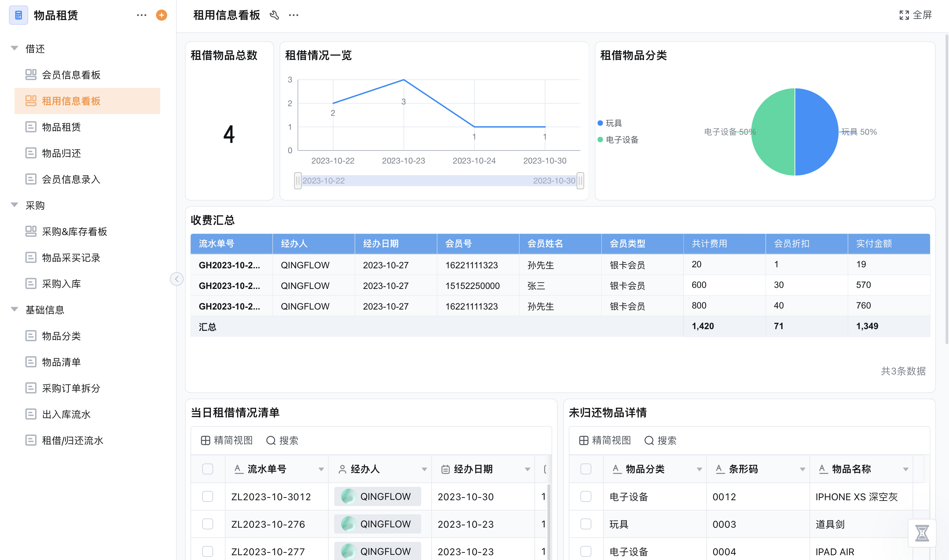Click 精简视图 grid icon in 当日租借情况清单
This screenshot has width=949, height=560.
(x=205, y=440)
